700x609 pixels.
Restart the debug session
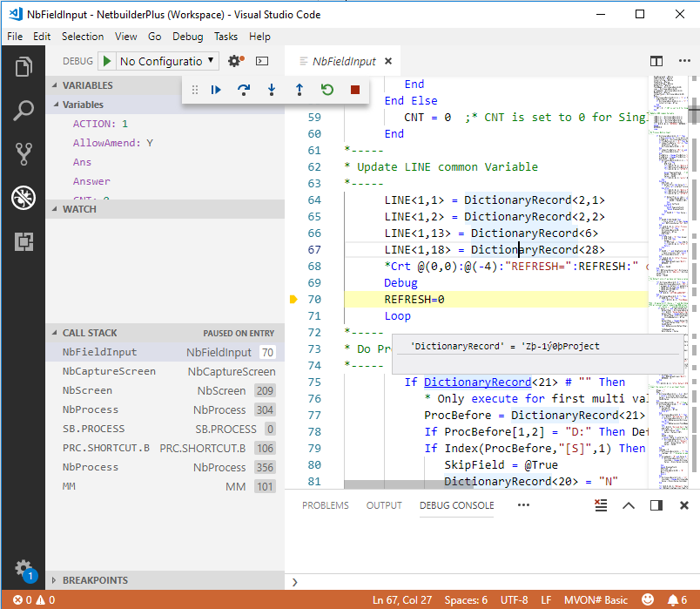327,90
